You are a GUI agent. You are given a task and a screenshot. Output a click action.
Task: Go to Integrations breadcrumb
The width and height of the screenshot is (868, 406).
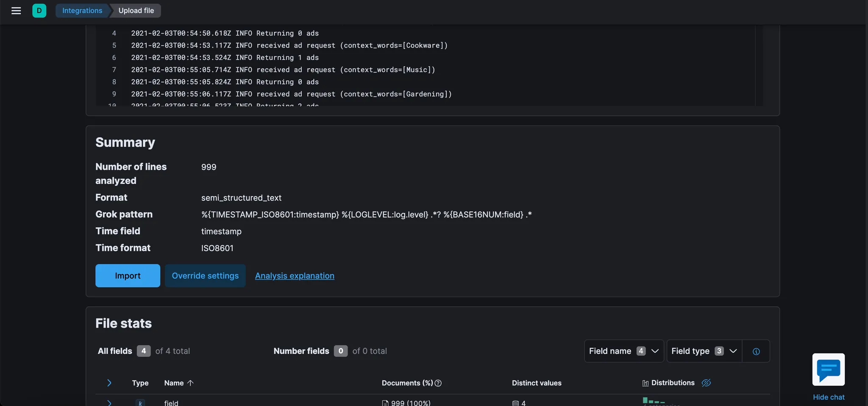pyautogui.click(x=82, y=11)
